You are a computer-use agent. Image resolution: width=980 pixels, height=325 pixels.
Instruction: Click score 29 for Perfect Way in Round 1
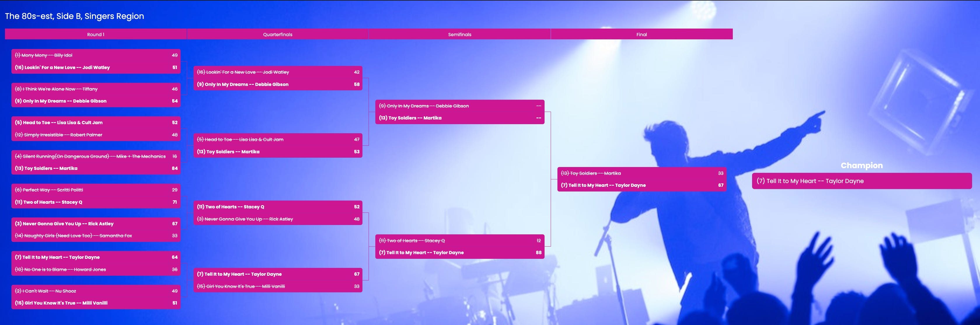click(175, 190)
